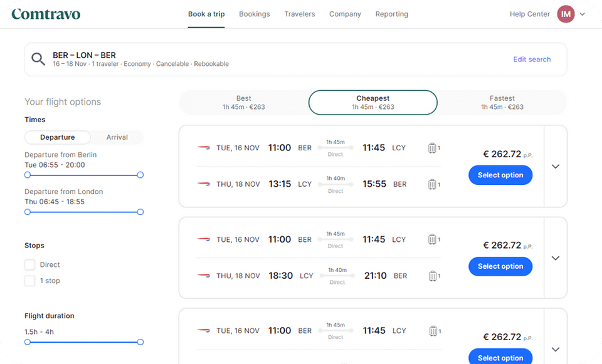This screenshot has width=602, height=364.
Task: Click airline logo of 13:15 LCY flight
Action: (204, 184)
